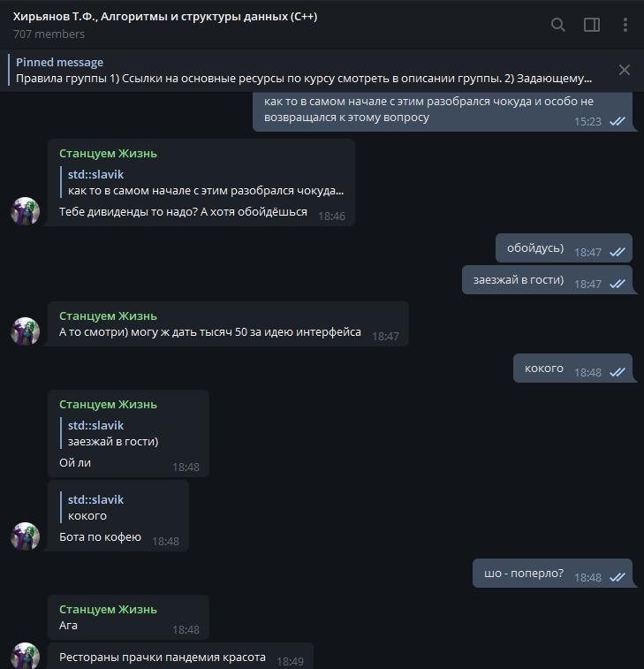Click the read ticks on 15:23 message
The height and width of the screenshot is (669, 644).
tap(617, 122)
